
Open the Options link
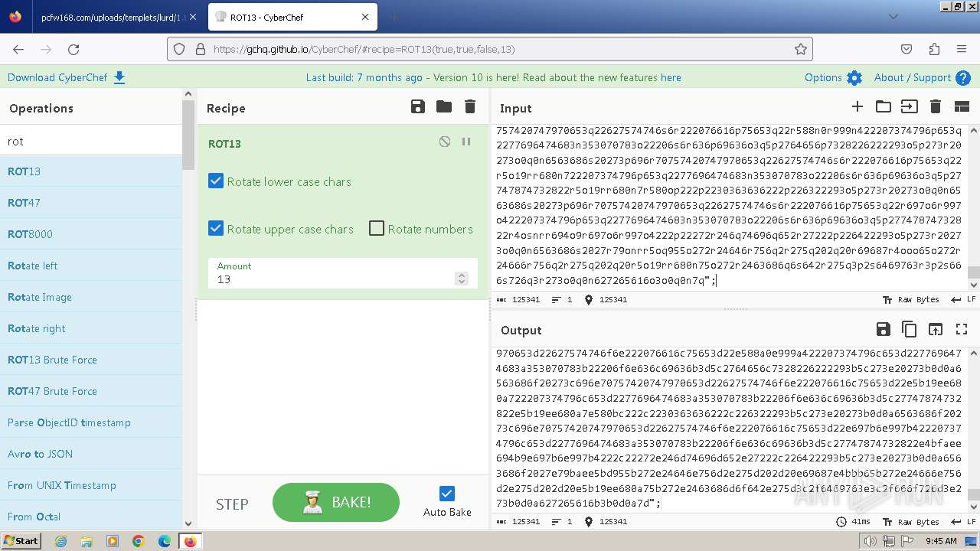coord(823,77)
